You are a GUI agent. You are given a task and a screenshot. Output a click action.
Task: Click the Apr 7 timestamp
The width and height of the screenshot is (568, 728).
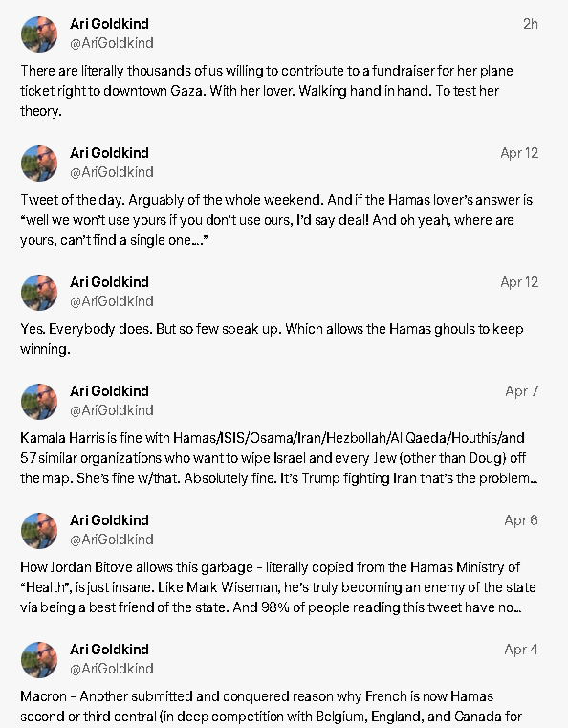[521, 391]
